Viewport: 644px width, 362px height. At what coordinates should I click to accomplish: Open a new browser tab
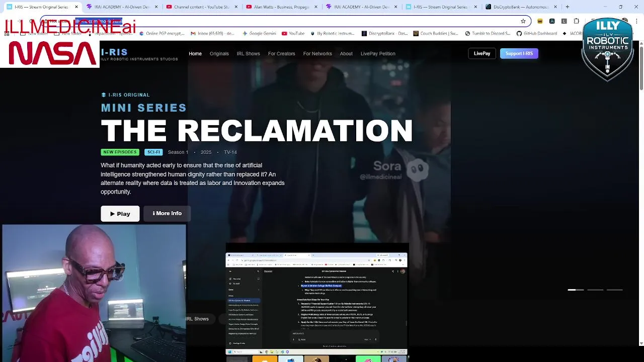click(x=568, y=7)
